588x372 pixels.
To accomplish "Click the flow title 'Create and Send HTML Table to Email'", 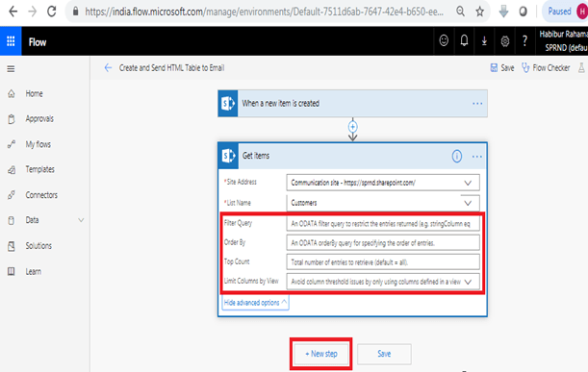I will (171, 68).
